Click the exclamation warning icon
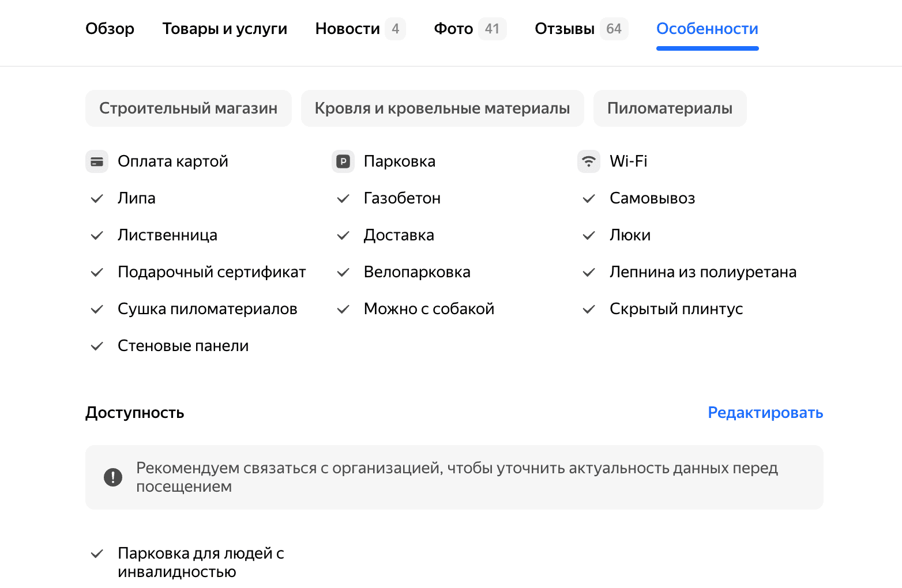The width and height of the screenshot is (902, 588). (113, 477)
